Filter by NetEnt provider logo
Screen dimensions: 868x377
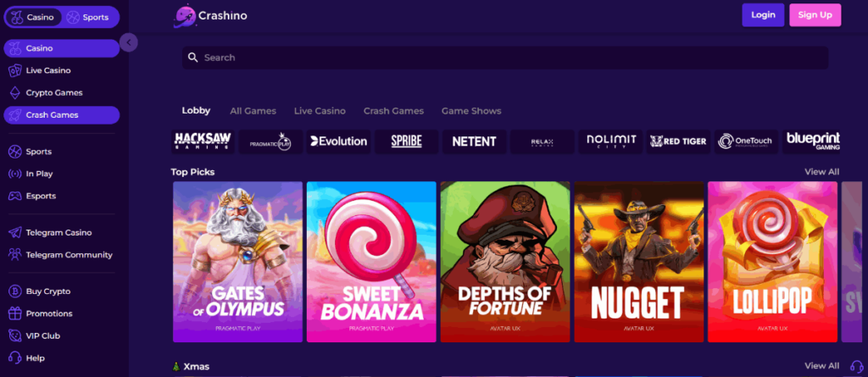[474, 141]
